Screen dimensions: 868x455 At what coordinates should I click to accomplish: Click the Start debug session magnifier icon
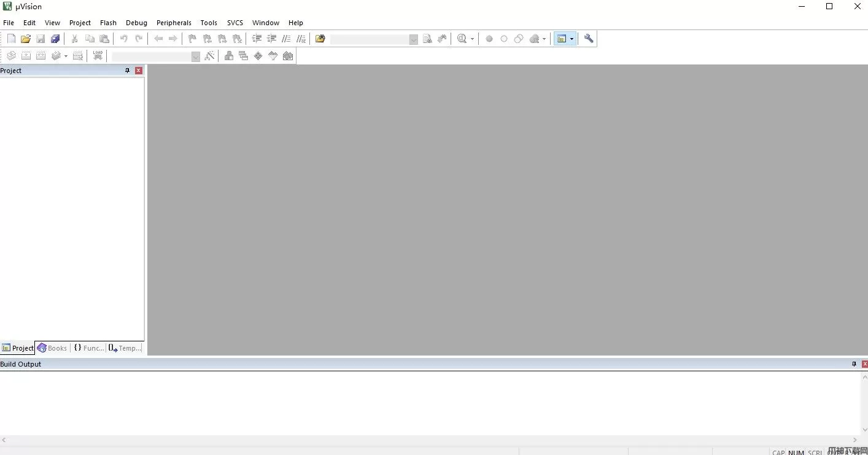[x=462, y=39]
